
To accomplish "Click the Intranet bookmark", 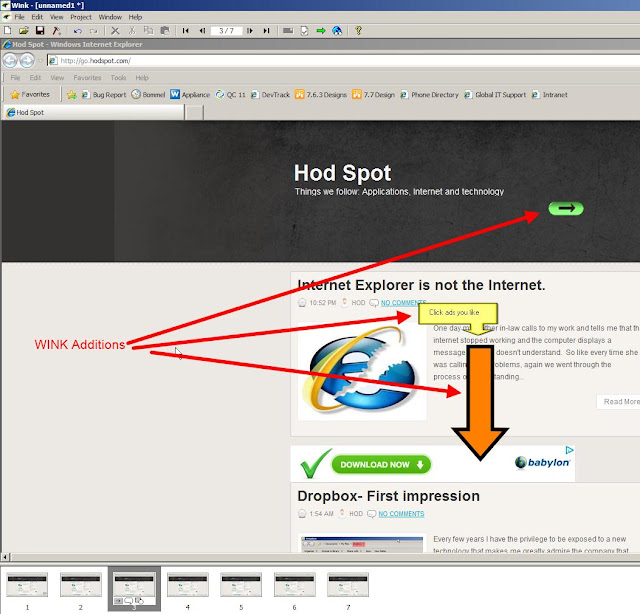I will click(x=549, y=95).
